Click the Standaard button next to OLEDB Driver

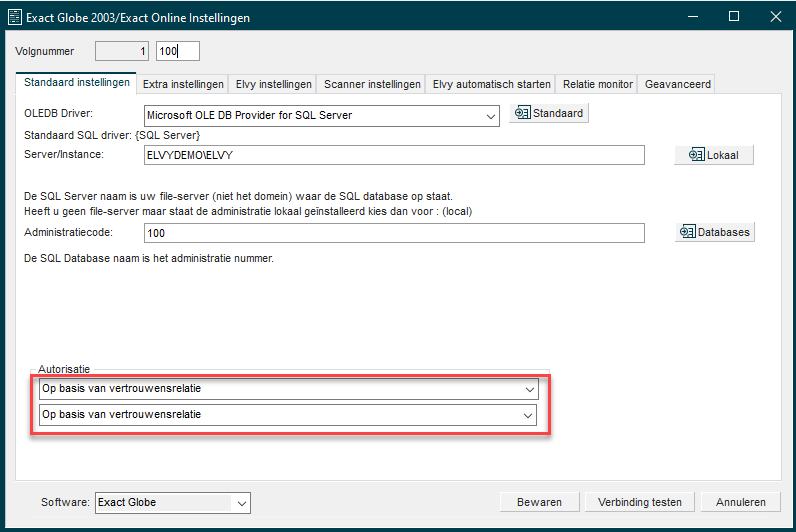coord(549,113)
